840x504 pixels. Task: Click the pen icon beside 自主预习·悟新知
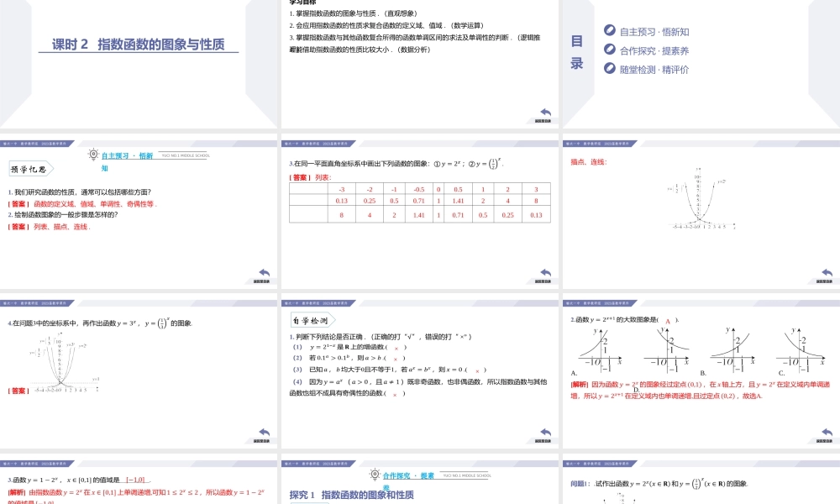pyautogui.click(x=610, y=31)
